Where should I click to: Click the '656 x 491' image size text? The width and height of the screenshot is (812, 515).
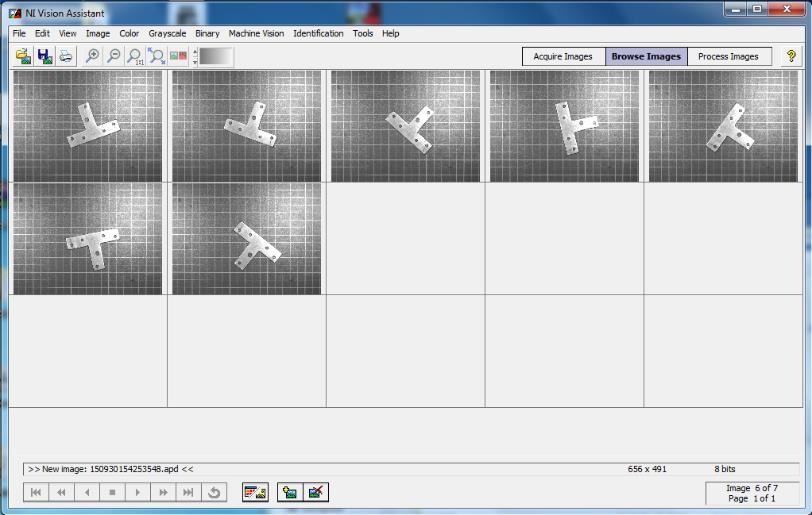coord(647,469)
